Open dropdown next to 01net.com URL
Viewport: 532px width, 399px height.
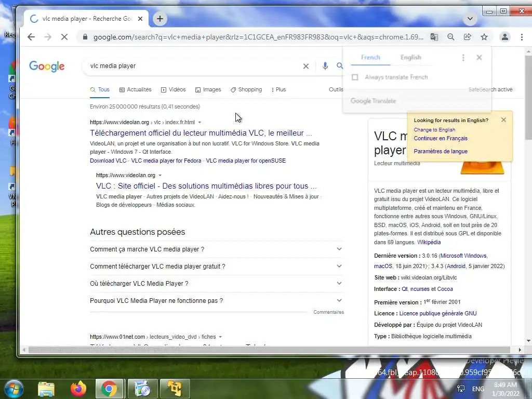pos(220,337)
